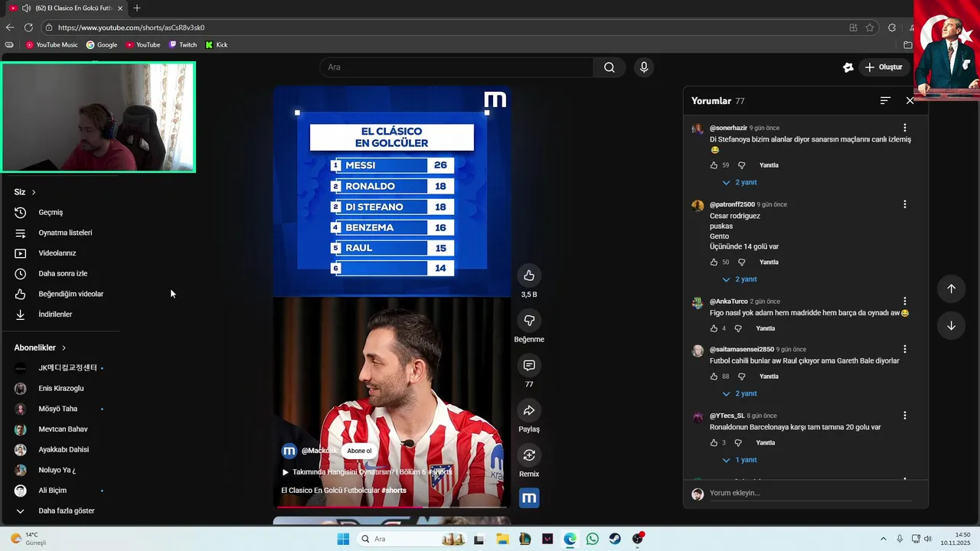Go to the next short (down arrow)
Viewport: 980px width, 551px height.
951,325
